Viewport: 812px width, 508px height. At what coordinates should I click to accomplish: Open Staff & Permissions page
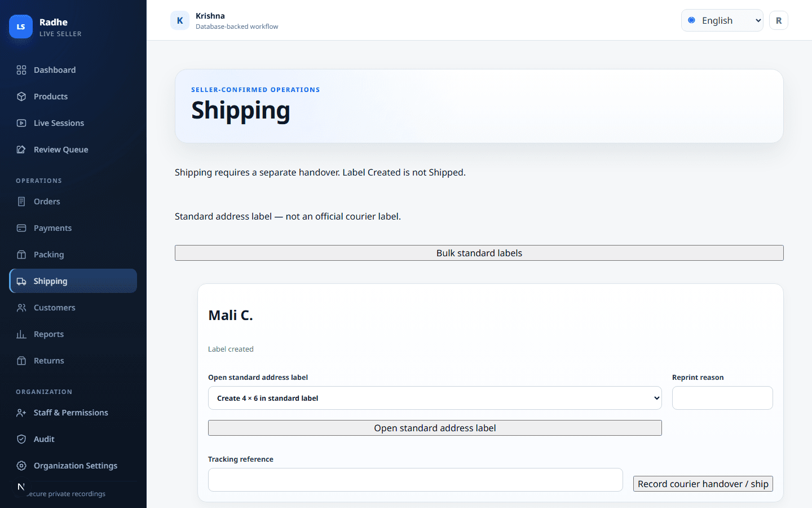point(73,413)
